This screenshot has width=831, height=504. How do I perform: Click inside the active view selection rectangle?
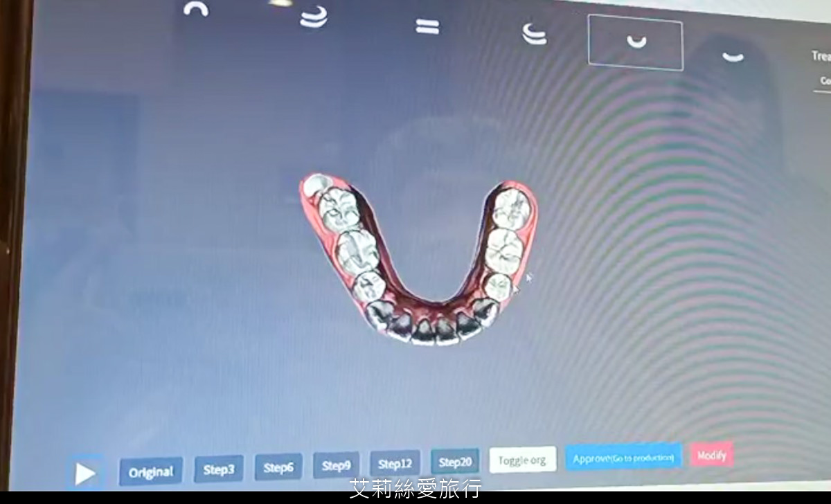point(634,43)
